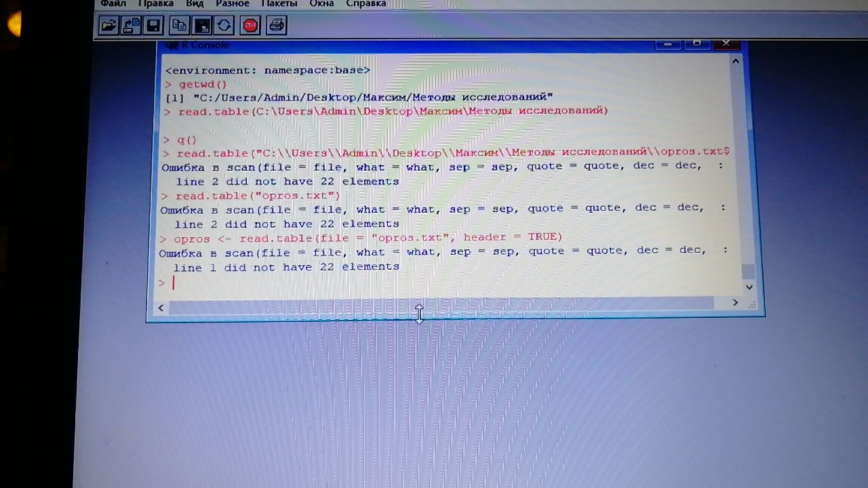
Task: Click the read.table command with unquoted C:\Users path
Action: click(x=387, y=110)
